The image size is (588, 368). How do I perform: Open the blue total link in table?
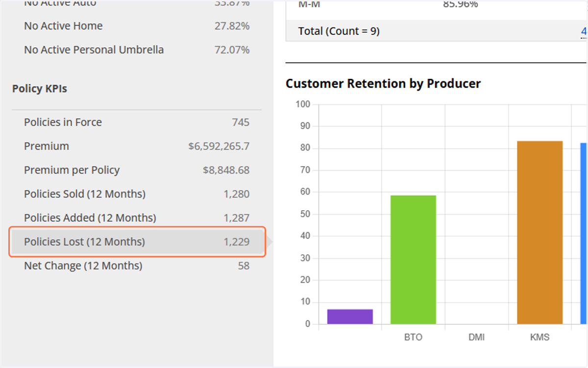[584, 31]
